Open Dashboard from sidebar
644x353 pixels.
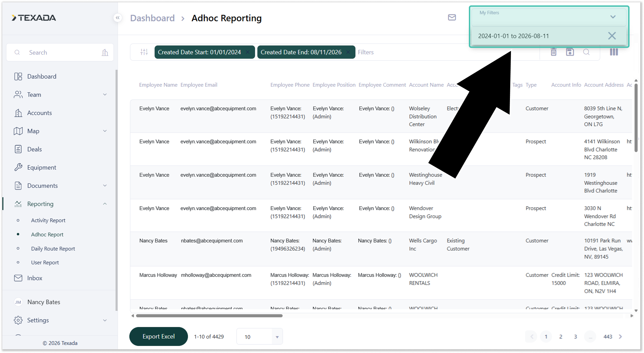tap(42, 77)
